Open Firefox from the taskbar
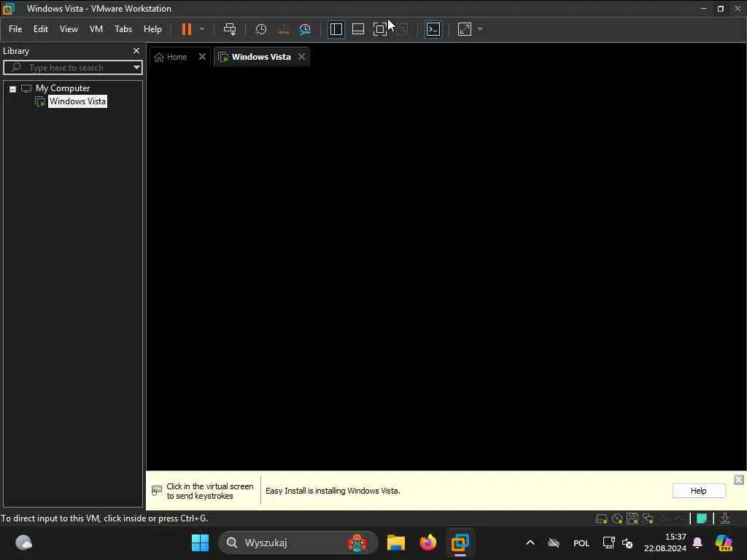 point(427,542)
